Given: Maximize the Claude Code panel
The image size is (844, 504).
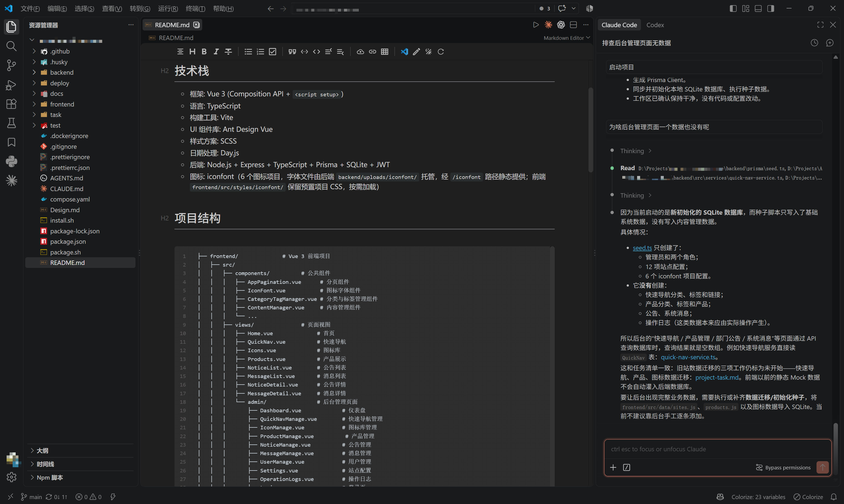Looking at the screenshot, I should tap(820, 25).
